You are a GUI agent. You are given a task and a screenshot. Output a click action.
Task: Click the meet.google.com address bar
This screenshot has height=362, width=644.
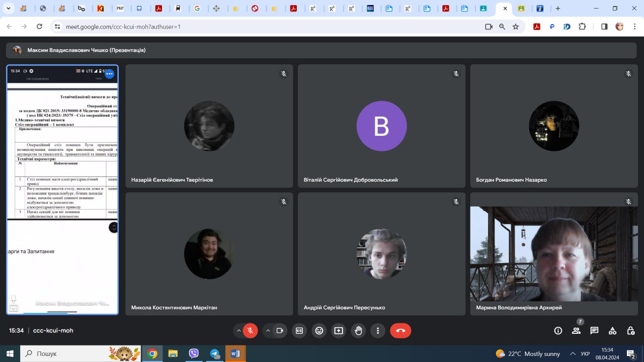pyautogui.click(x=252, y=27)
